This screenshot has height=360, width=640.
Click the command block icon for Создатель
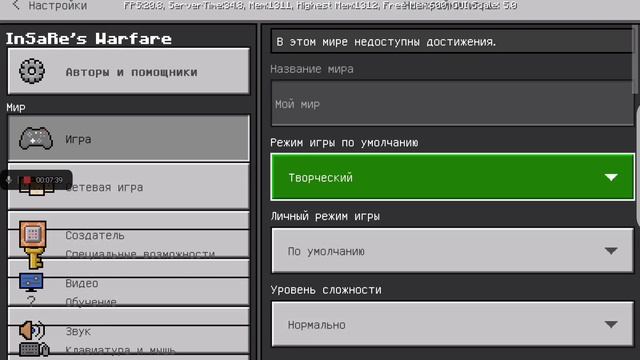(x=33, y=233)
